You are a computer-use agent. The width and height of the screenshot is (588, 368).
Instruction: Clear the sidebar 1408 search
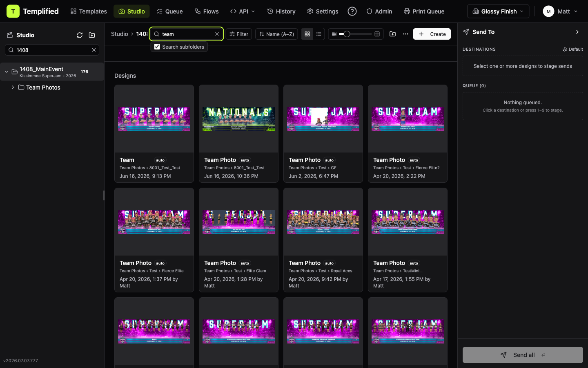coord(94,50)
